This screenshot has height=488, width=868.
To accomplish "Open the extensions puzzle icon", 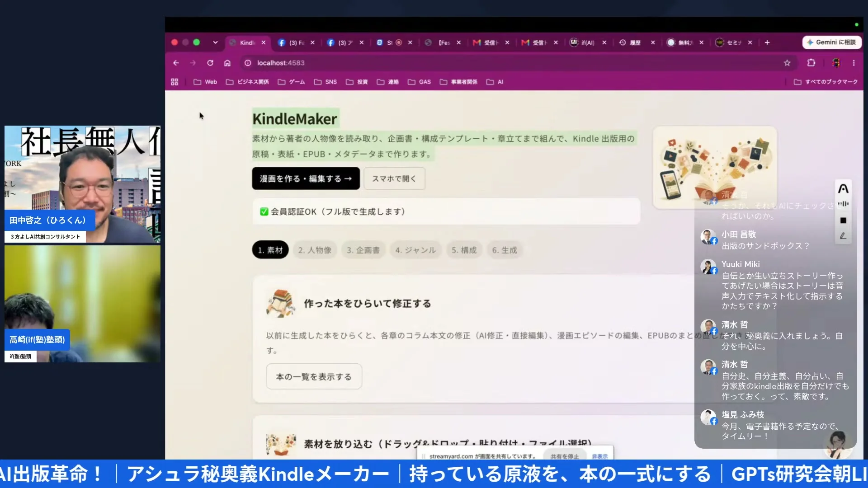I will tap(811, 63).
